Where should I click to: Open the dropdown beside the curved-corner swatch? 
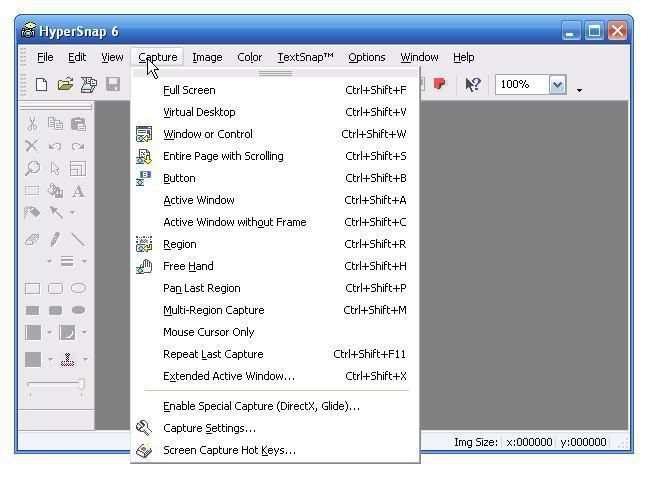coord(84,332)
